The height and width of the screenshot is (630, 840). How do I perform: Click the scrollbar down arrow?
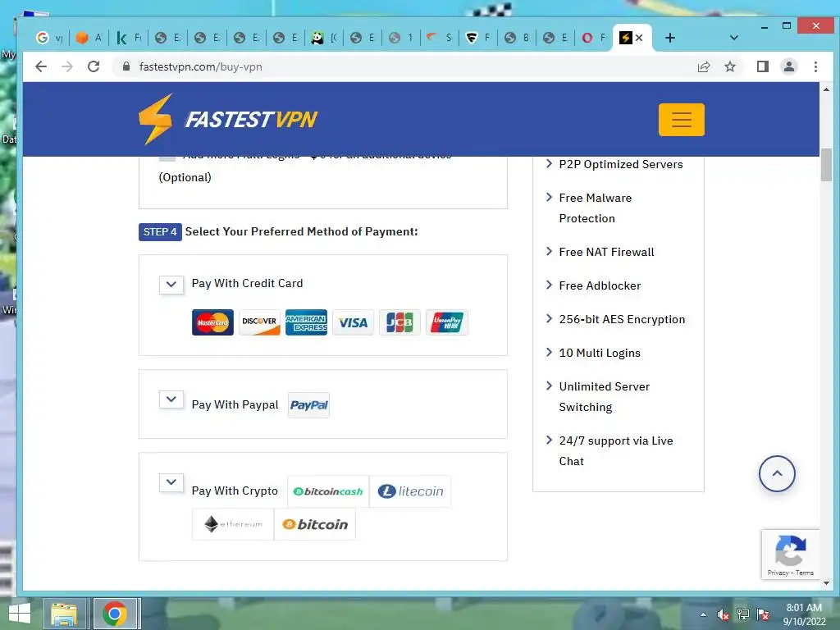pyautogui.click(x=826, y=583)
